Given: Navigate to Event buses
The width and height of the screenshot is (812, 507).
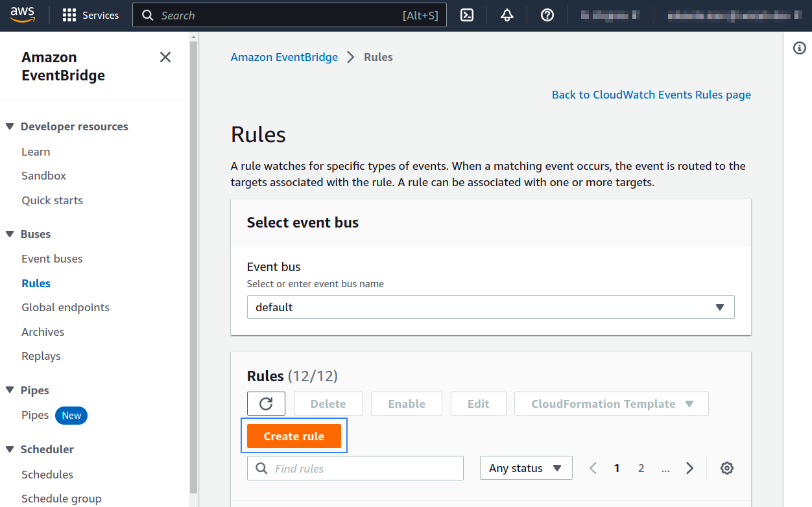Looking at the screenshot, I should (52, 259).
